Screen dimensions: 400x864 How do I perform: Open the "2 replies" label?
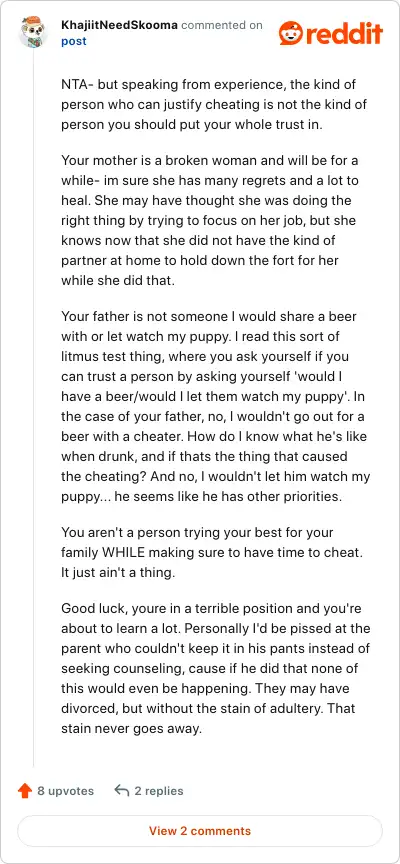(159, 791)
